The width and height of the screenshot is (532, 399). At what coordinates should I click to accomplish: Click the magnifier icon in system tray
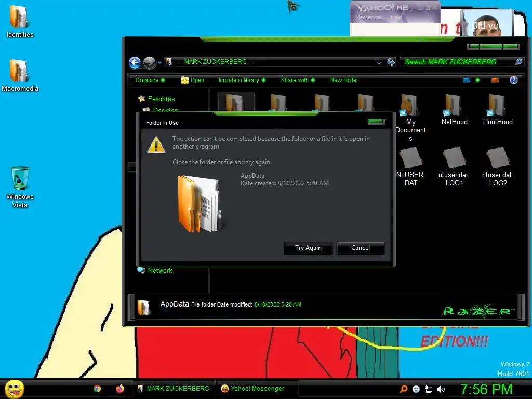pos(403,389)
